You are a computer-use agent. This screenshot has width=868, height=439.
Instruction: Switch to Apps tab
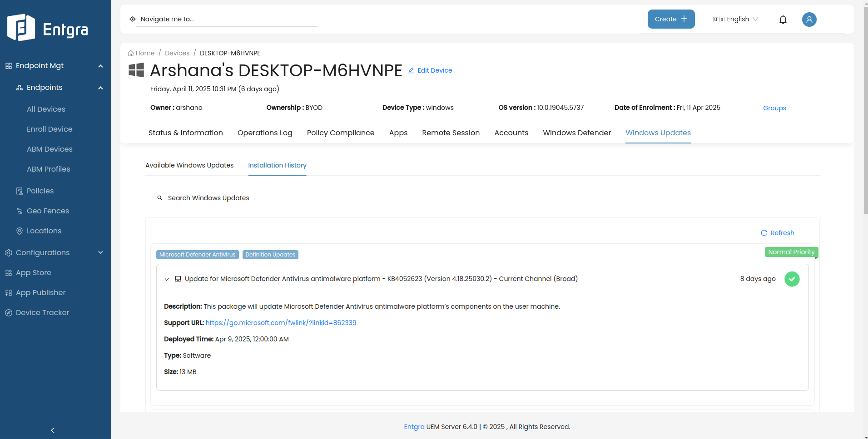point(398,133)
